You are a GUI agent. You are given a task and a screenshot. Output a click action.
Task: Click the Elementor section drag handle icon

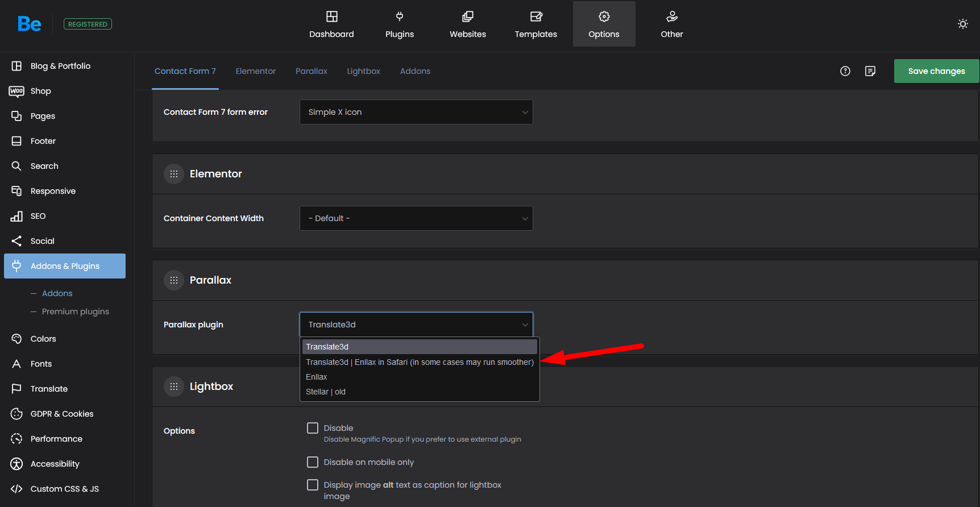[x=174, y=174]
